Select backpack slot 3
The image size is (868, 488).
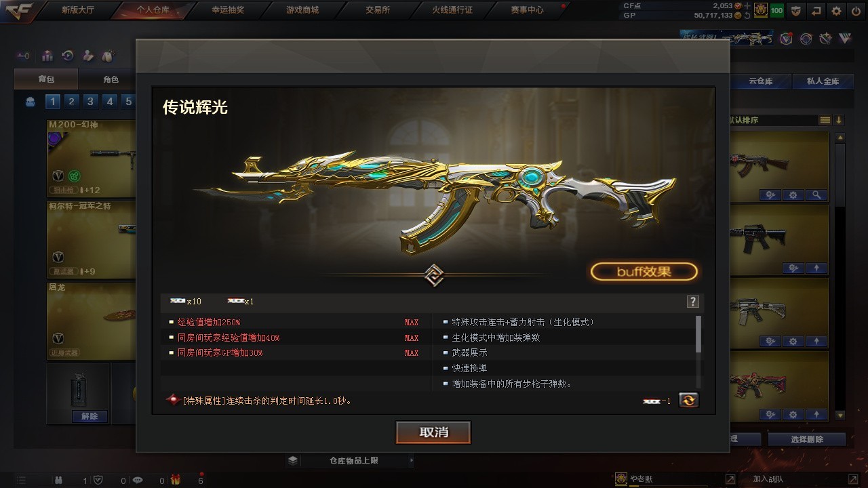90,102
